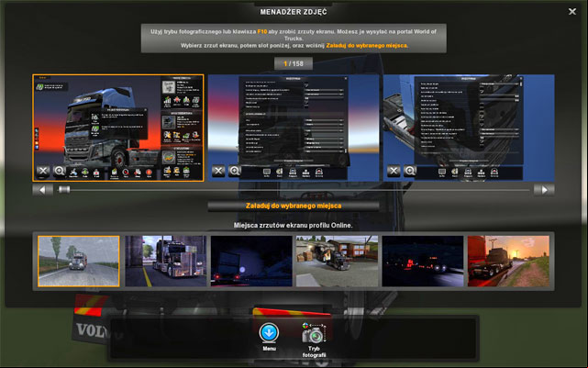The height and width of the screenshot is (368, 588).
Task: Click the orange F10 key text
Action: click(262, 31)
